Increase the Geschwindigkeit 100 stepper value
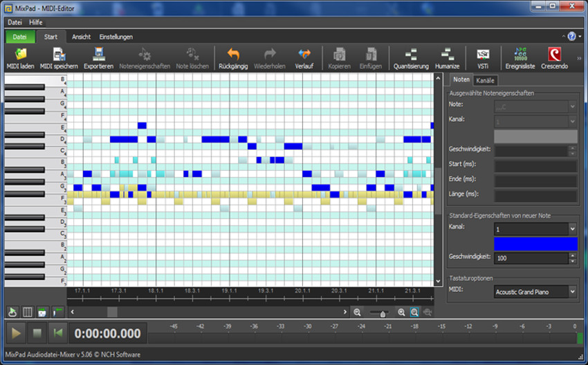This screenshot has width=588, height=365. click(x=572, y=256)
